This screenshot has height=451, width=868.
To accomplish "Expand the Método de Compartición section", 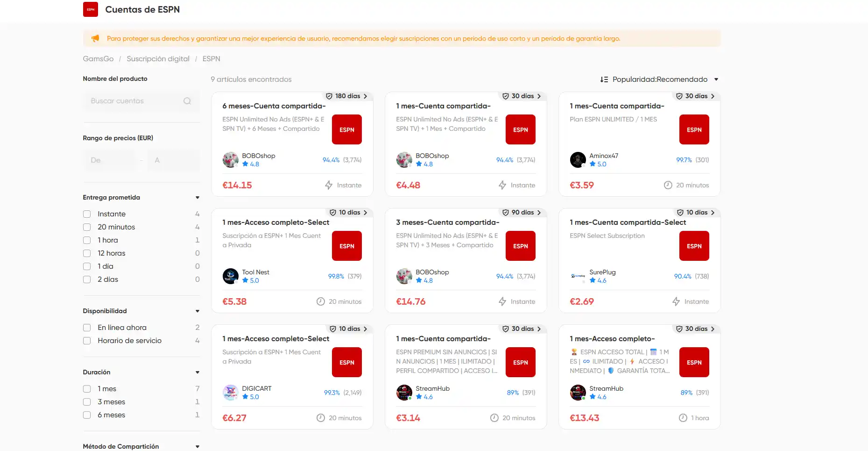I will click(198, 447).
